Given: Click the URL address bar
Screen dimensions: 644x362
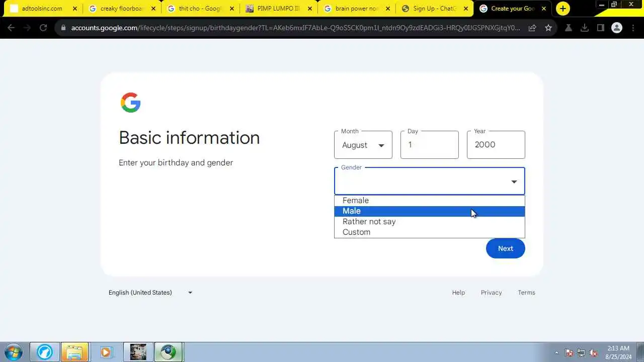Looking at the screenshot, I should pyautogui.click(x=295, y=28).
